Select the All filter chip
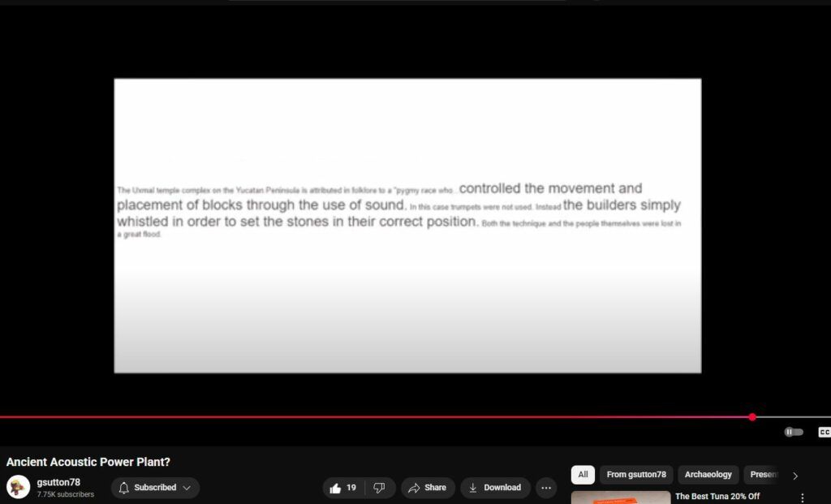 tap(583, 475)
